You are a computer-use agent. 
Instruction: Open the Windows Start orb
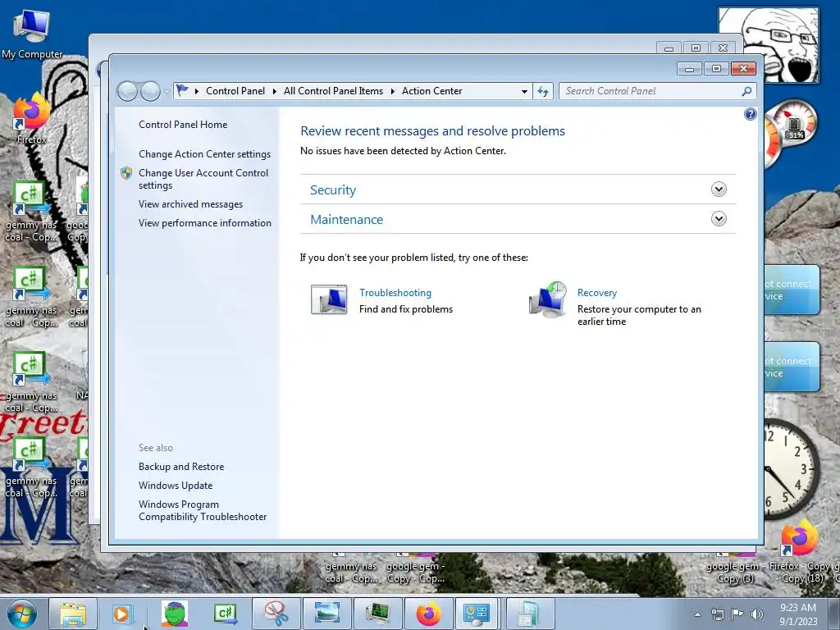[x=22, y=614]
